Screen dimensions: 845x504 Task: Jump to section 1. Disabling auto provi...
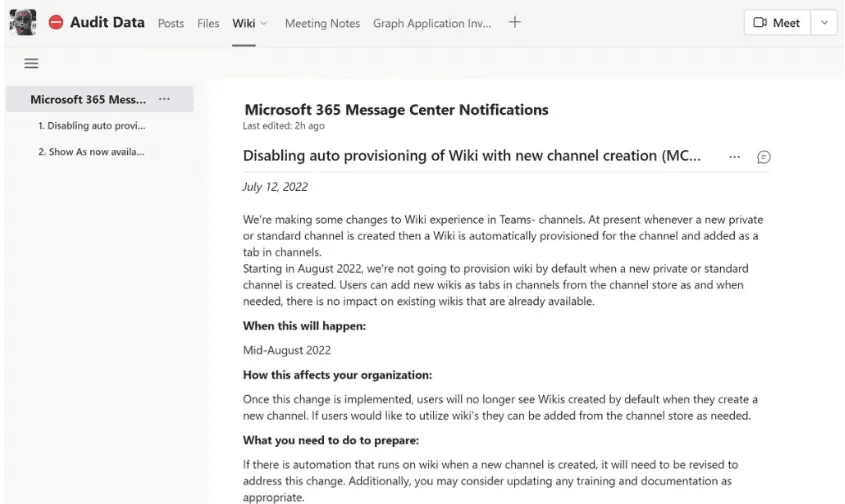[92, 126]
